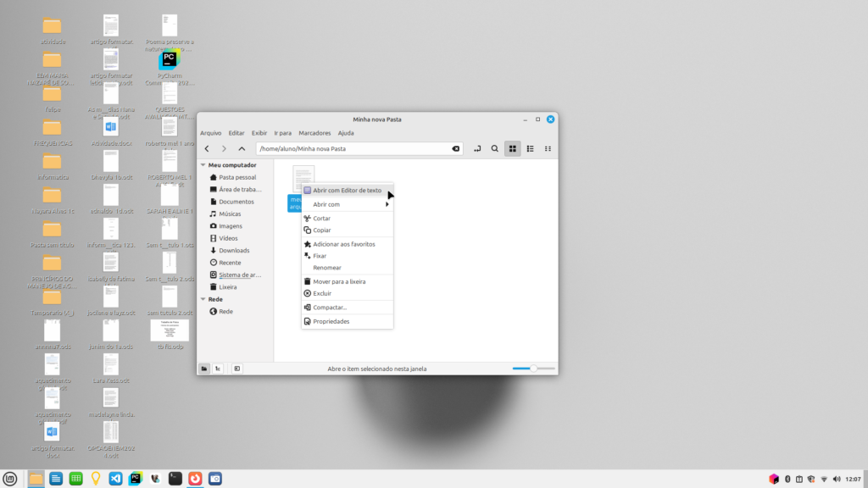Open the search magnifier in toolbar
Viewport: 868px width, 488px height.
[x=495, y=149]
